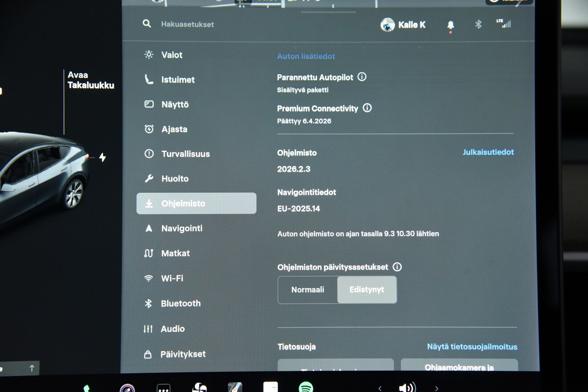The height and width of the screenshot is (392, 588).
Task: Open the Huolto service wrench icon
Action: coord(149,179)
